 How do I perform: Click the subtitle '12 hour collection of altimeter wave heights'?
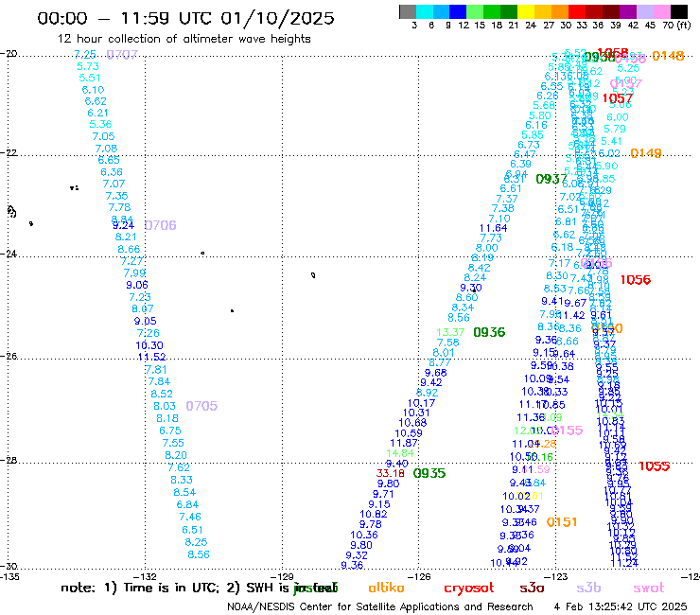coord(184,39)
